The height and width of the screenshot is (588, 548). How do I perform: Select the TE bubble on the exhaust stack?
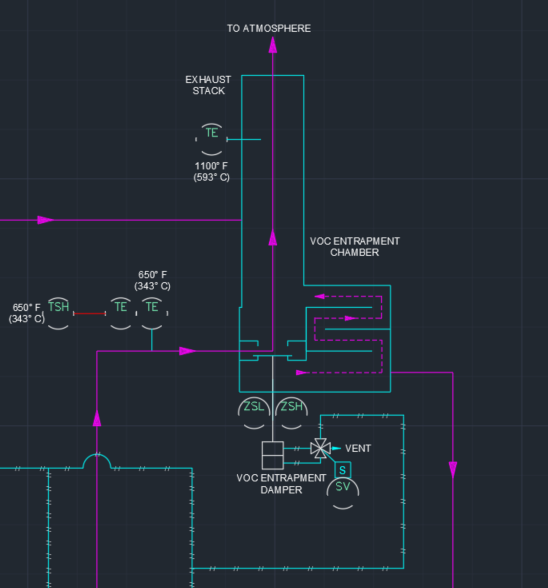(212, 139)
